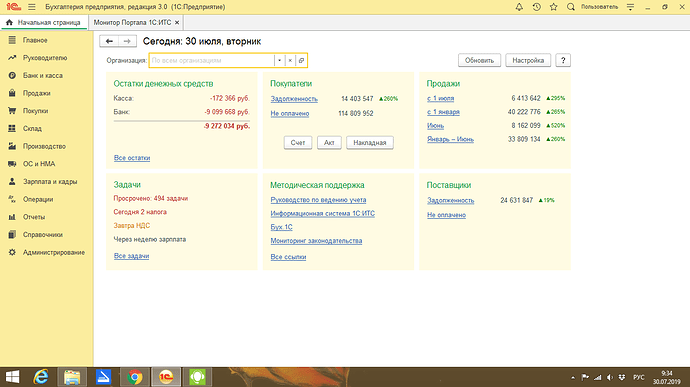Click the Через неделю зарплата text
The image size is (690, 387).
tap(150, 240)
